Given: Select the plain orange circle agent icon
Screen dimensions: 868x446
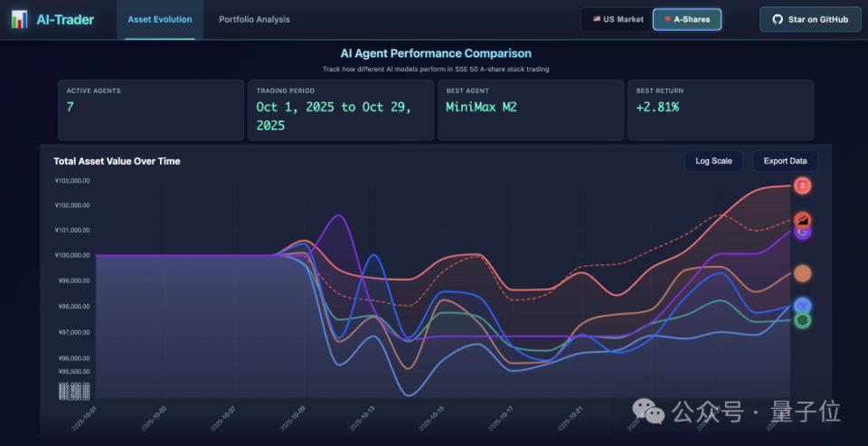Looking at the screenshot, I should 802,273.
